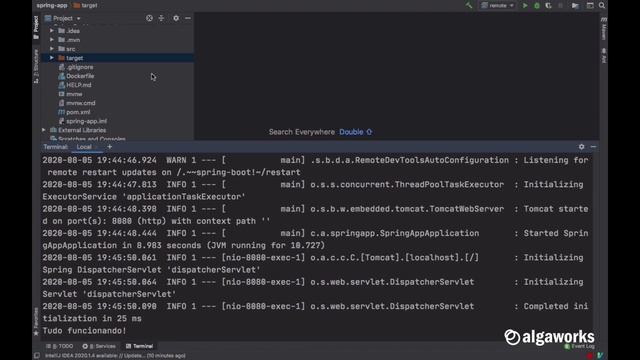This screenshot has width=640, height=360.
Task: Expand the .idea folder
Action: pos(52,31)
